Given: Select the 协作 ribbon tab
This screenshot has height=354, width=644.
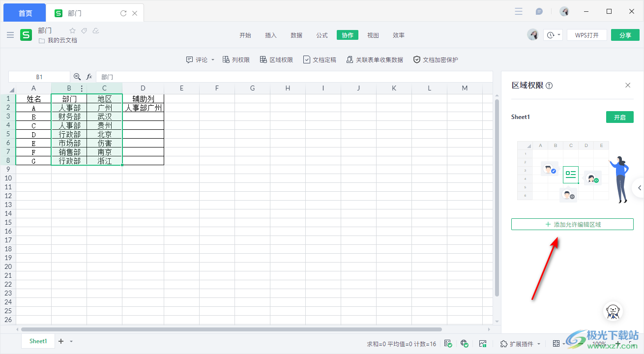Looking at the screenshot, I should tap(348, 35).
